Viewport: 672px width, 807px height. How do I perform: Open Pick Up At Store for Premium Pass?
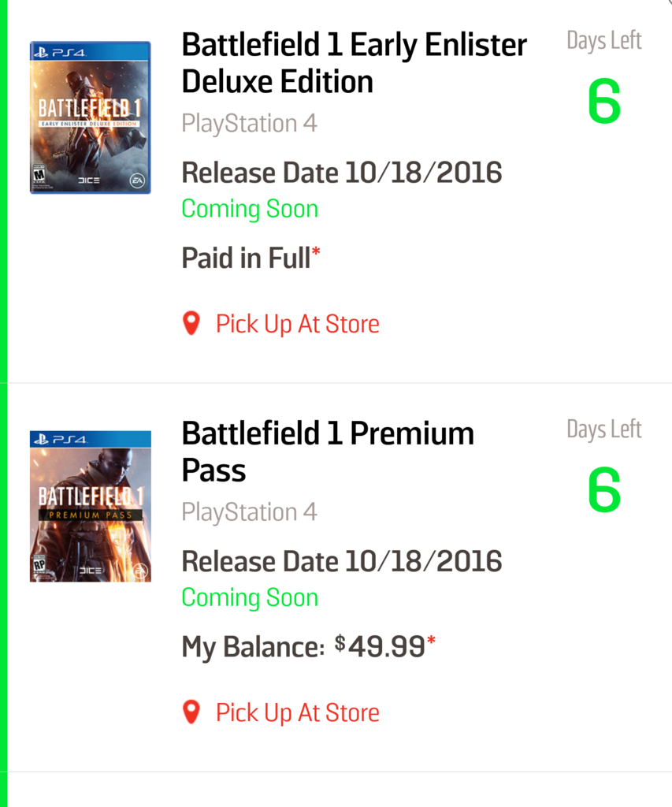tap(297, 713)
